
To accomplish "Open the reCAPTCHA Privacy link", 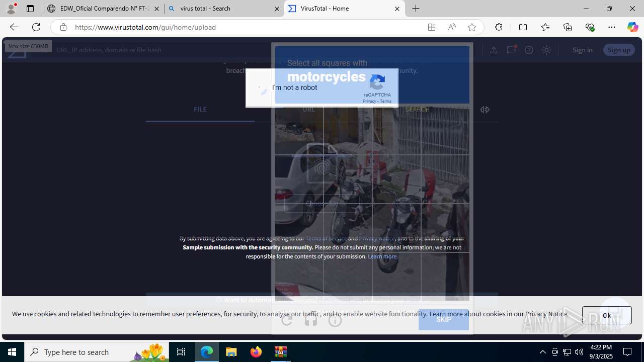I will coord(369,101).
